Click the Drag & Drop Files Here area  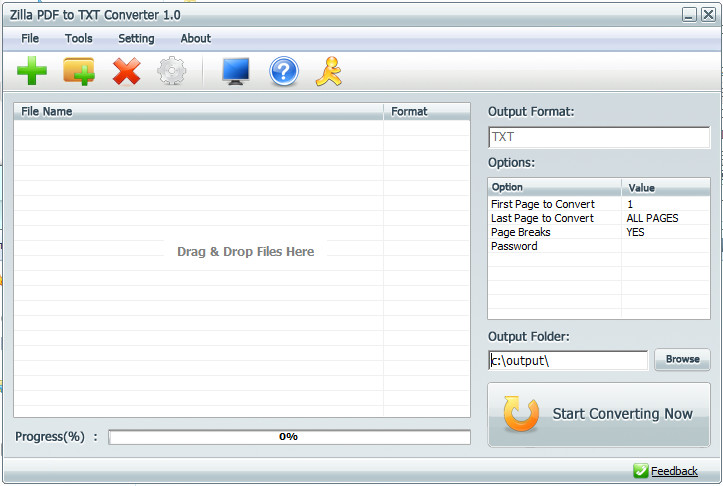tap(245, 252)
